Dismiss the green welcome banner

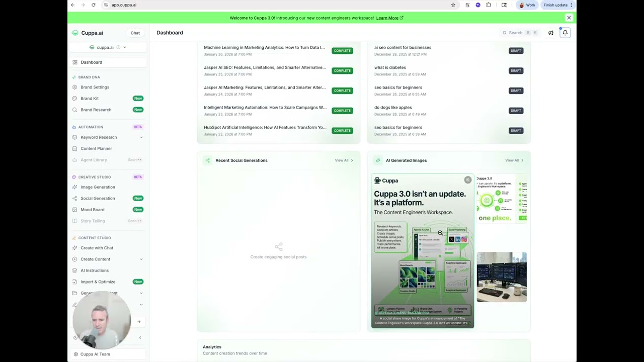point(569,18)
